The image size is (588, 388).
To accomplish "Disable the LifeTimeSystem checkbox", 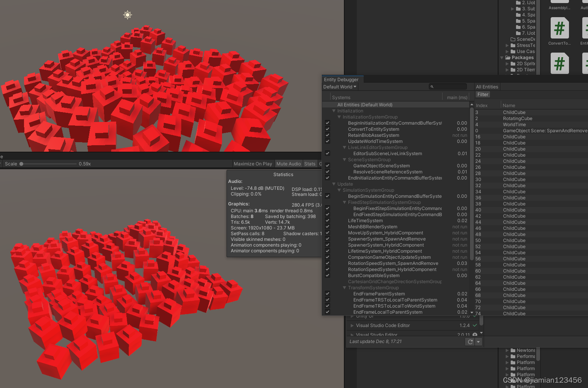I will point(327,220).
